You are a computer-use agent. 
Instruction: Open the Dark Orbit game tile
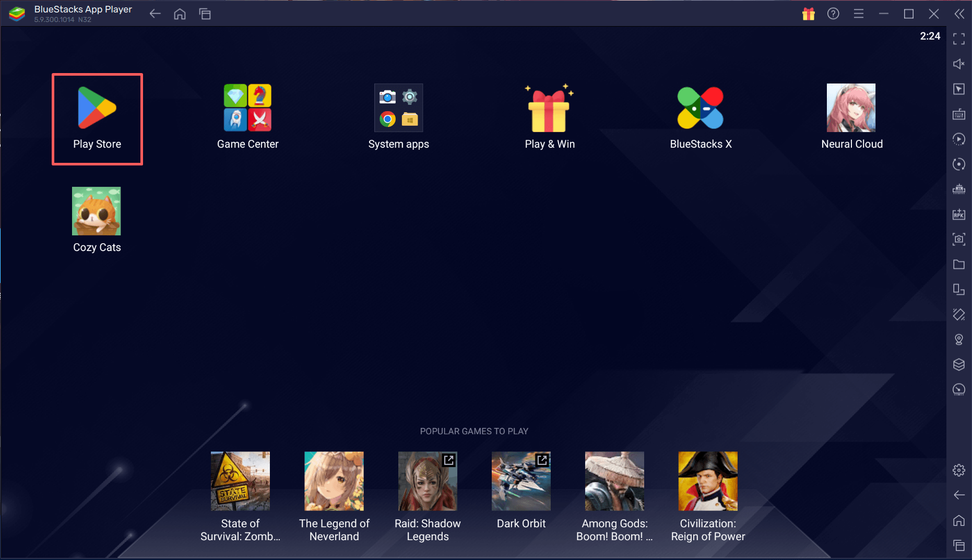(x=521, y=491)
